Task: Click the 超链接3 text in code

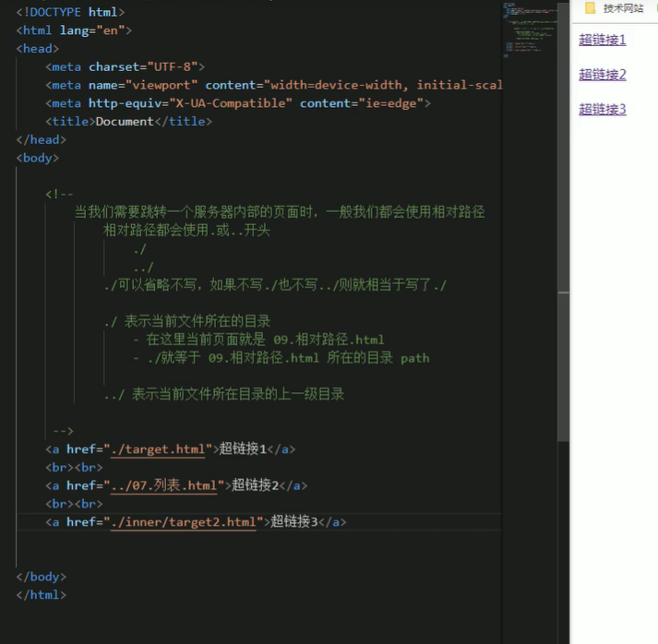Action: pos(294,521)
